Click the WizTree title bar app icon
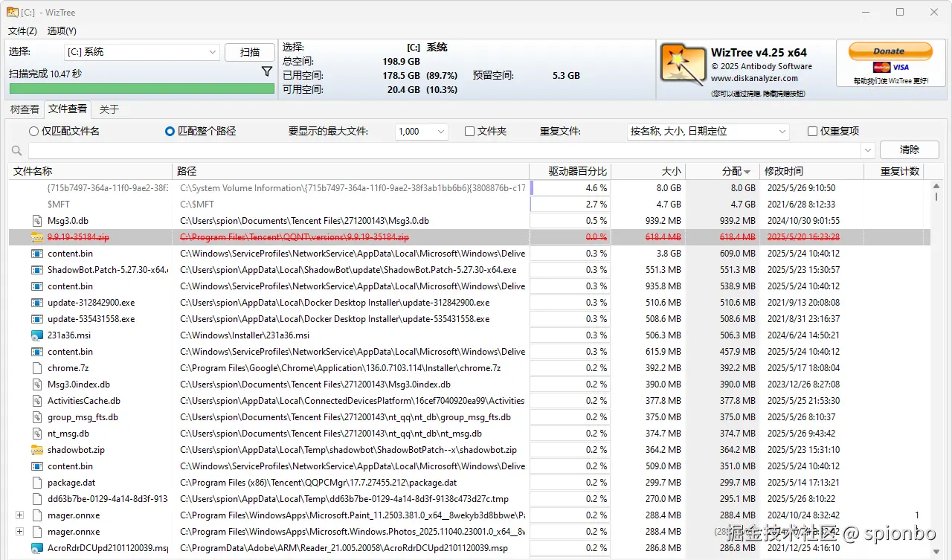The height and width of the screenshot is (560, 952). pos(13,12)
